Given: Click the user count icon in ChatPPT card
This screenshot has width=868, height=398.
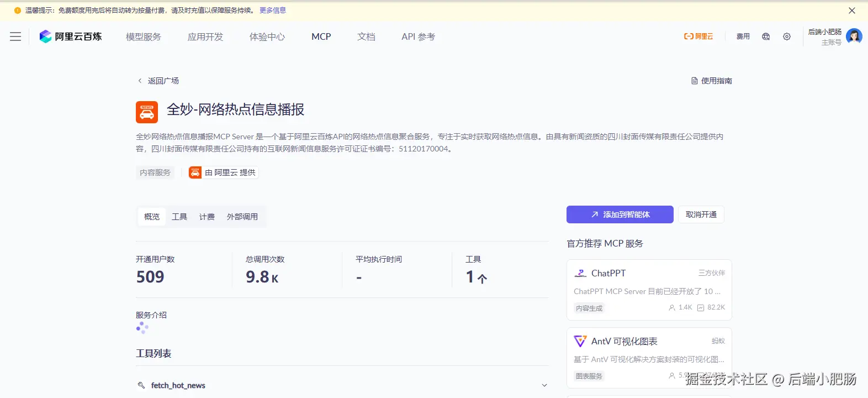Looking at the screenshot, I should 672,307.
